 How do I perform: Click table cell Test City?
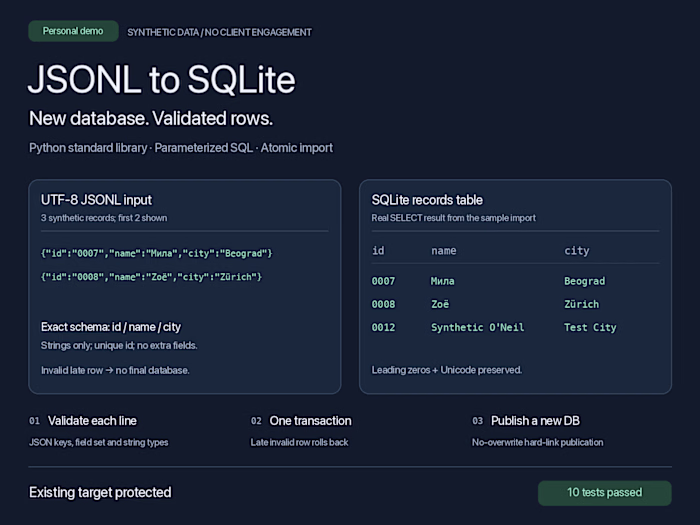click(x=590, y=328)
